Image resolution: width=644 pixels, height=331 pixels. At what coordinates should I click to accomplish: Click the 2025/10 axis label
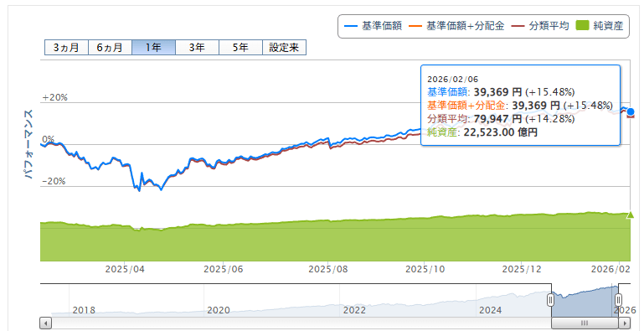click(425, 269)
